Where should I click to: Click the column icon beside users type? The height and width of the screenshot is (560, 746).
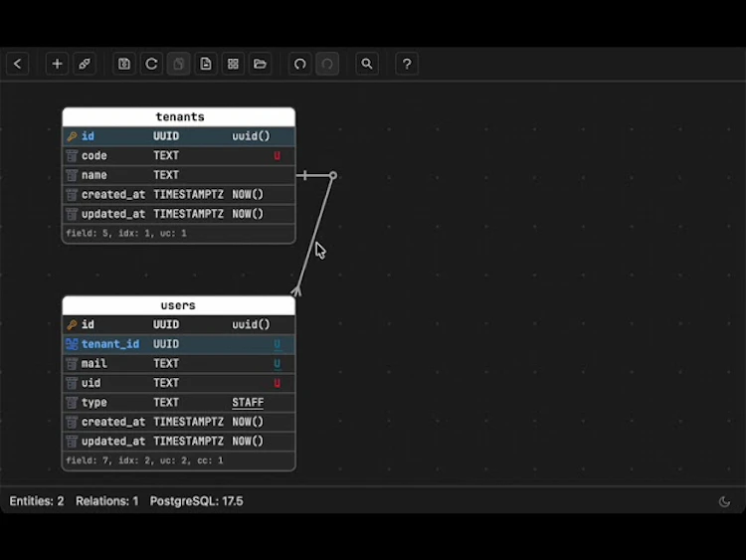pos(72,403)
